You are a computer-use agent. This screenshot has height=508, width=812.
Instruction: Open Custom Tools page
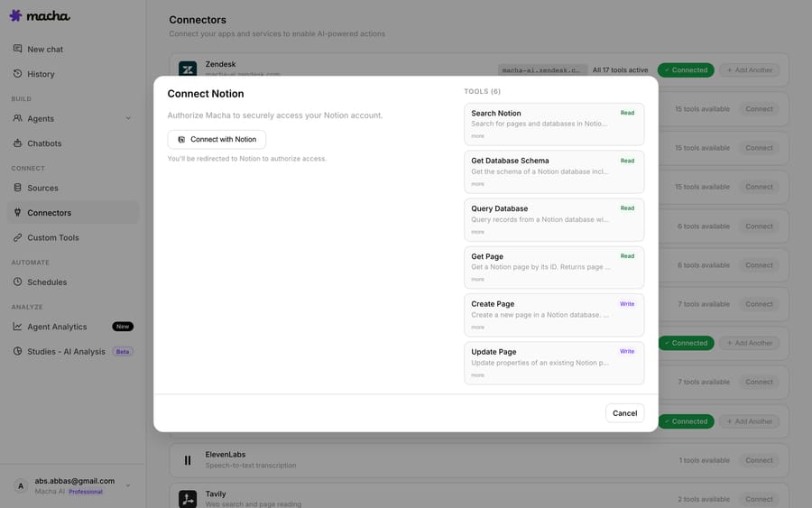(73, 237)
